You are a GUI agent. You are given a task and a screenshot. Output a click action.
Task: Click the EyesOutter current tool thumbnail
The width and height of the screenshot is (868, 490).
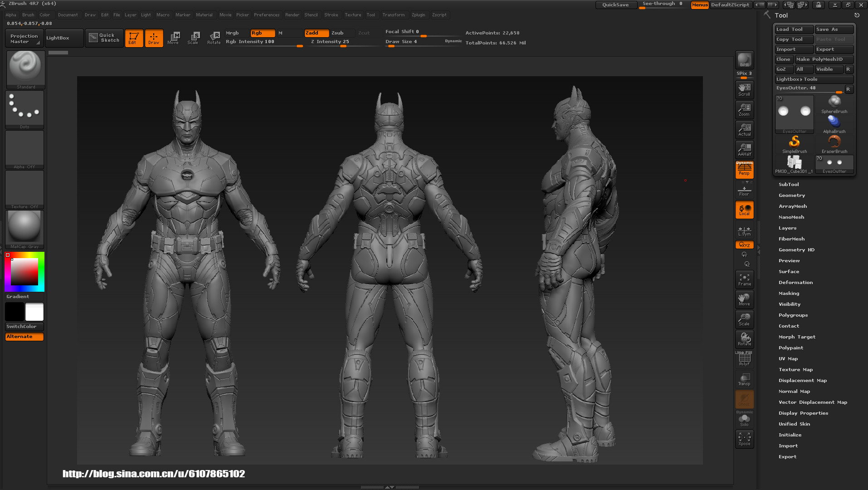tap(795, 114)
